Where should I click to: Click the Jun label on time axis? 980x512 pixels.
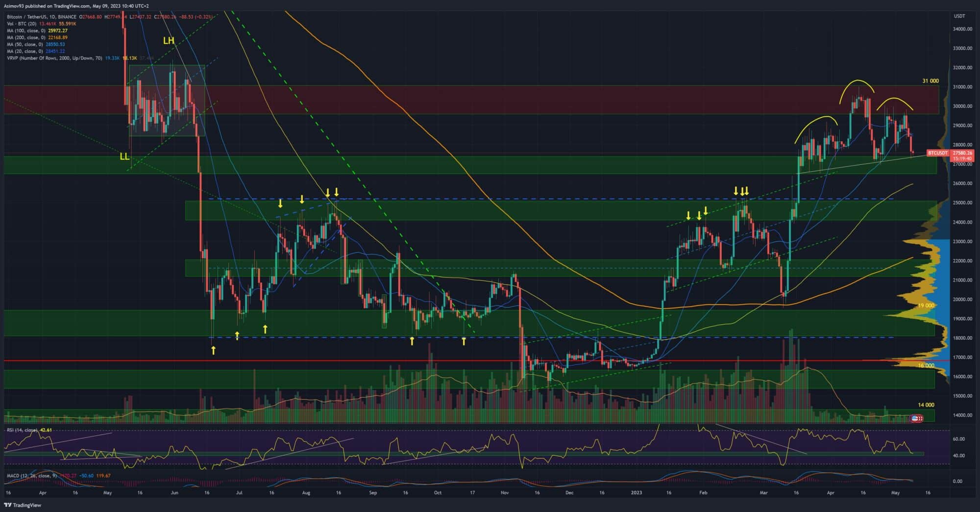pos(174,493)
